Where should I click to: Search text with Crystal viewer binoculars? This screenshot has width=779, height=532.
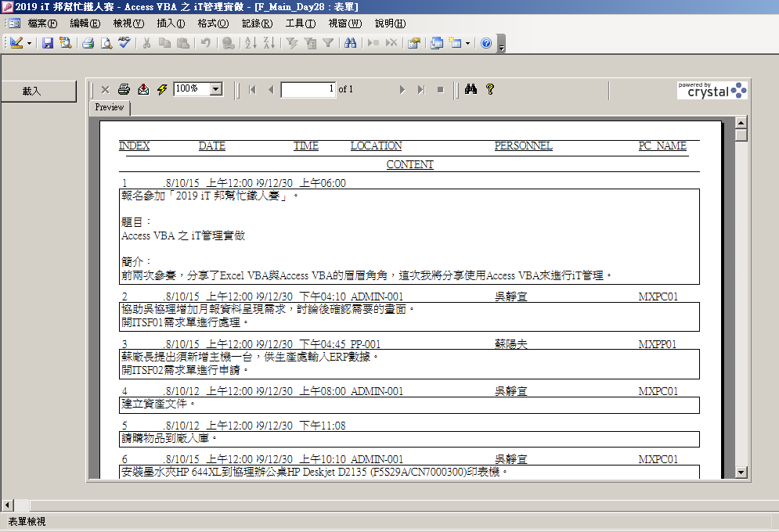[471, 89]
